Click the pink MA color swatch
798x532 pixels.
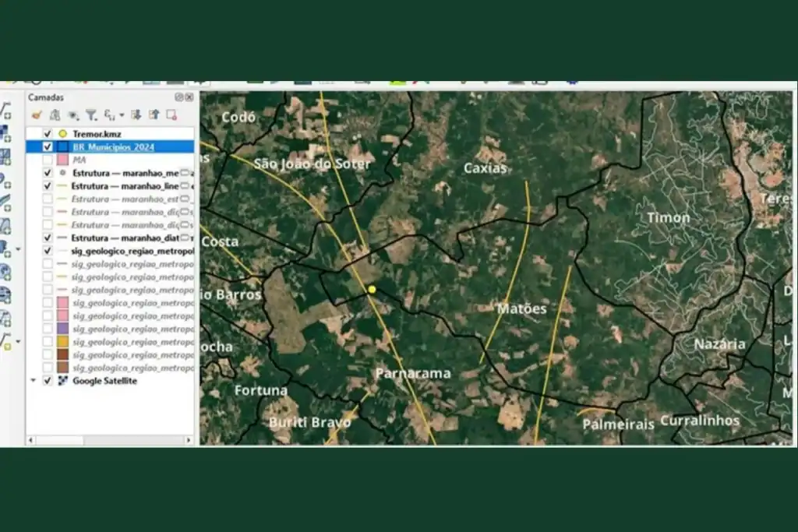click(62, 159)
